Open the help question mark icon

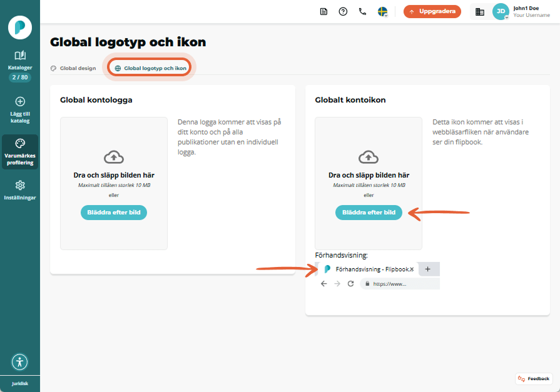[x=343, y=12]
